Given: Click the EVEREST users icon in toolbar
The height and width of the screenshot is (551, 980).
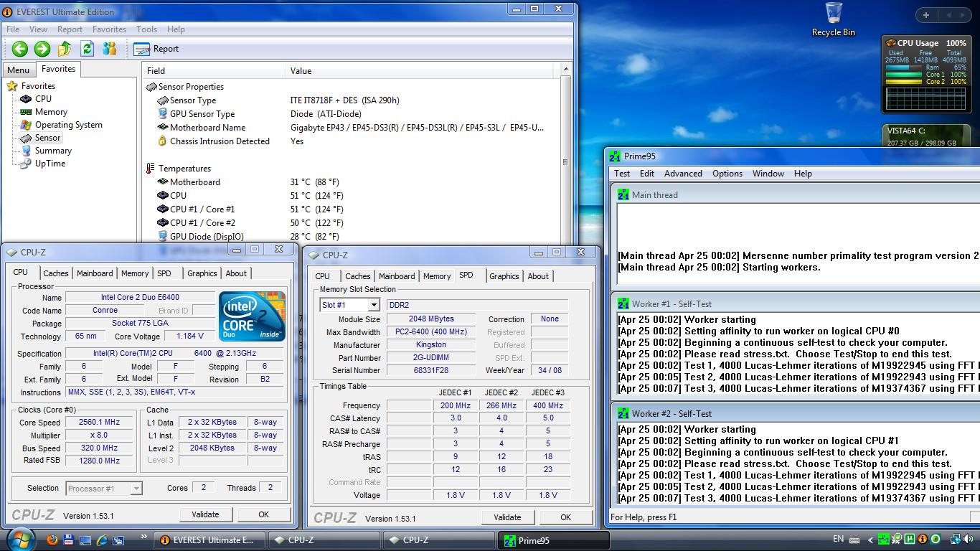Looking at the screenshot, I should coord(110,49).
